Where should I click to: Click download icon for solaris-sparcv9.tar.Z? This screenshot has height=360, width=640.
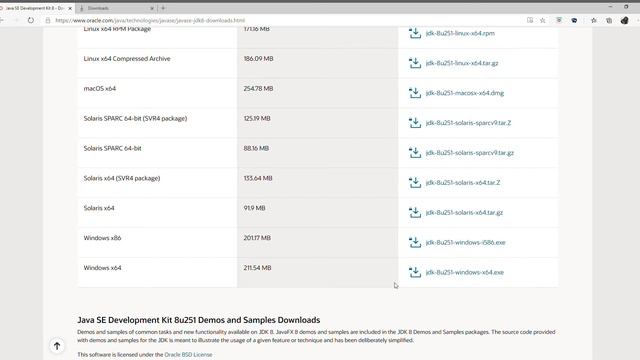tap(415, 122)
